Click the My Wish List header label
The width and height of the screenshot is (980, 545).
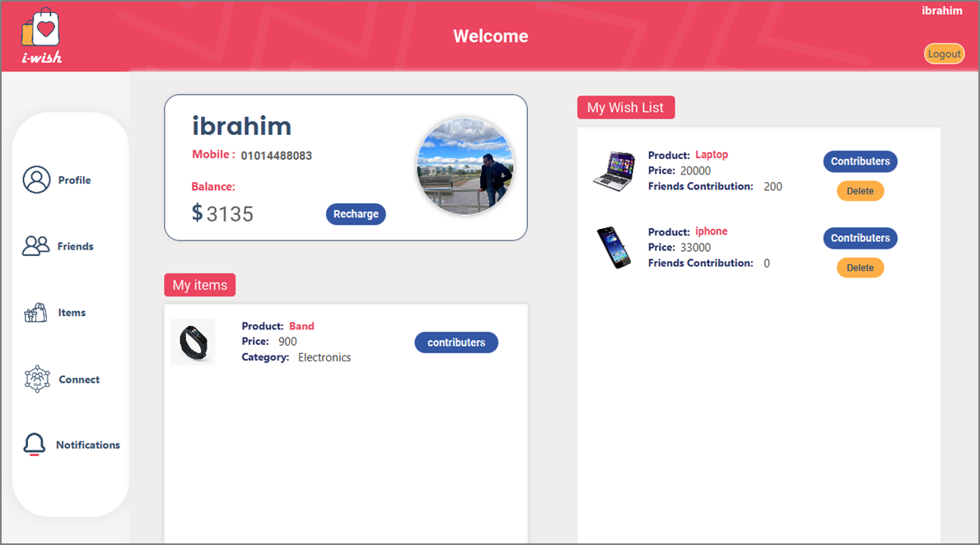pos(626,107)
